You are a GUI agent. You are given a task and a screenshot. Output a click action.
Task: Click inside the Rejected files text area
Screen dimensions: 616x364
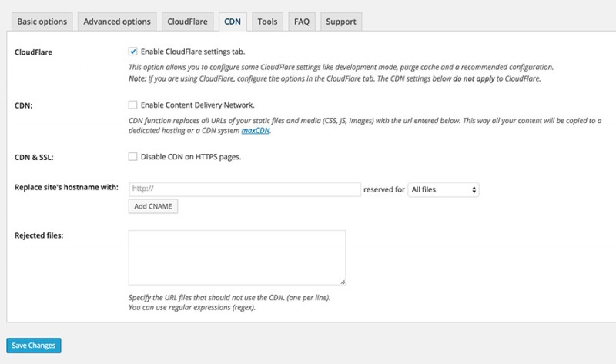pyautogui.click(x=236, y=258)
